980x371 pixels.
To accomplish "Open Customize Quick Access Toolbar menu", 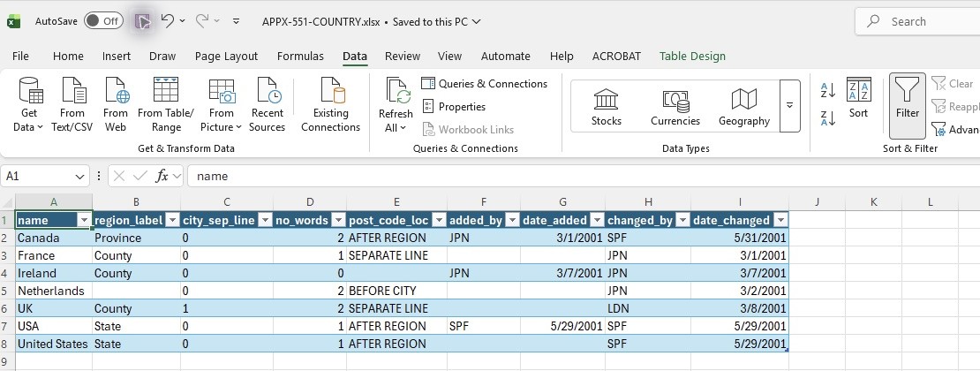I will (x=237, y=21).
